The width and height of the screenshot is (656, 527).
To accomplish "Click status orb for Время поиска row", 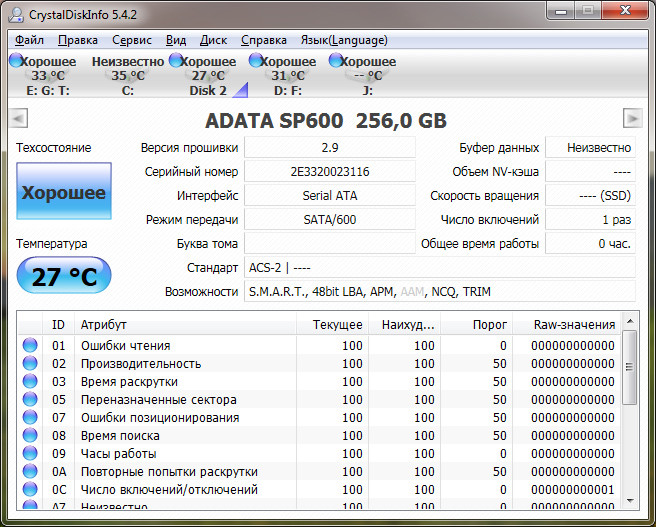I will [30, 435].
